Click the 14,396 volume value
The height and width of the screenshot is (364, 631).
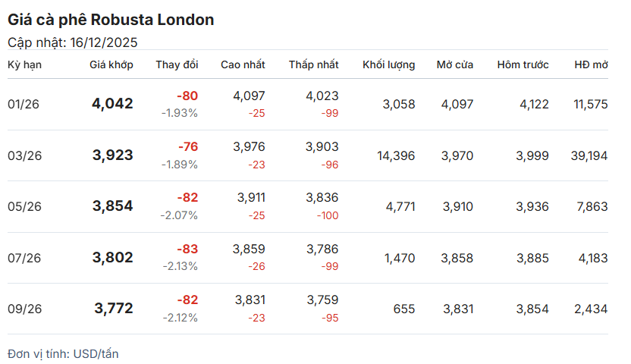[396, 155]
